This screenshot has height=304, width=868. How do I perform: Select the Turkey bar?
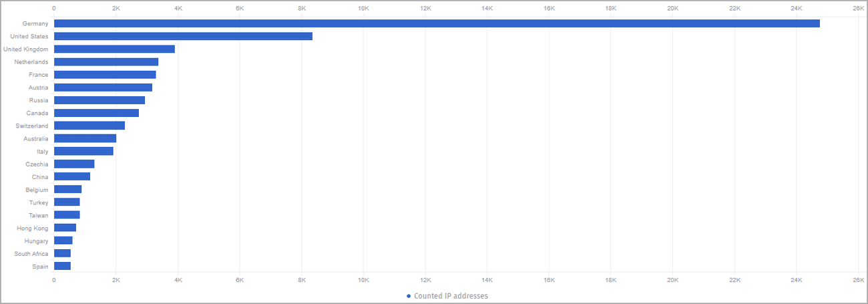[x=67, y=202]
